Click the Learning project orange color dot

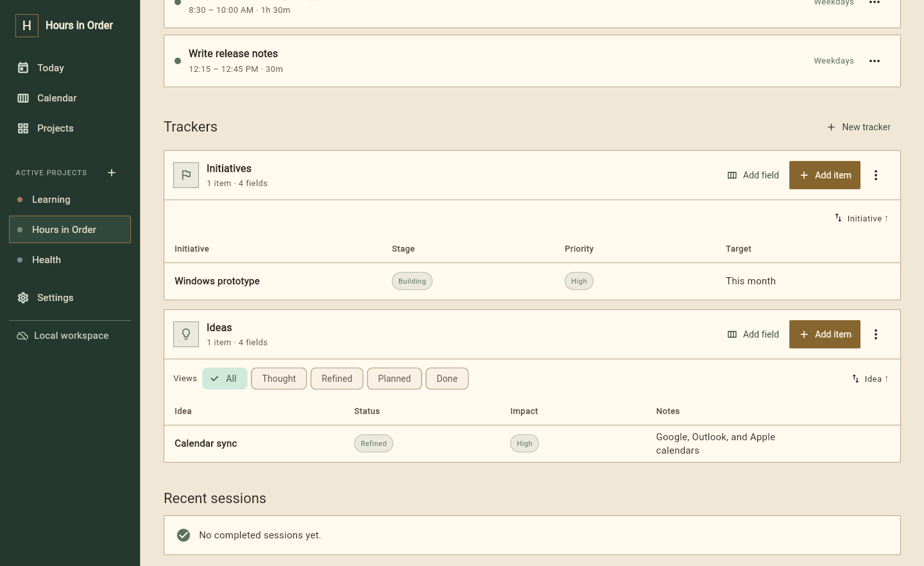[20, 200]
